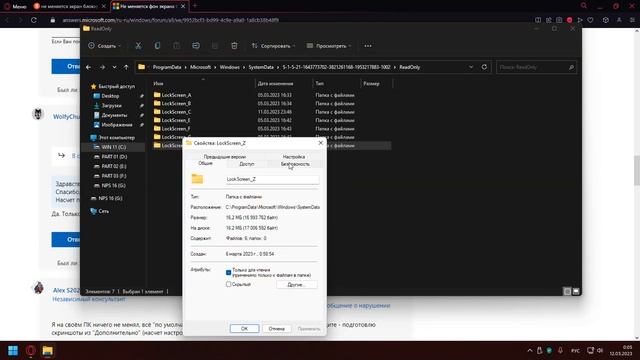Select Desktop in Explorer sidebar
The width and height of the screenshot is (640, 360).
coord(110,96)
